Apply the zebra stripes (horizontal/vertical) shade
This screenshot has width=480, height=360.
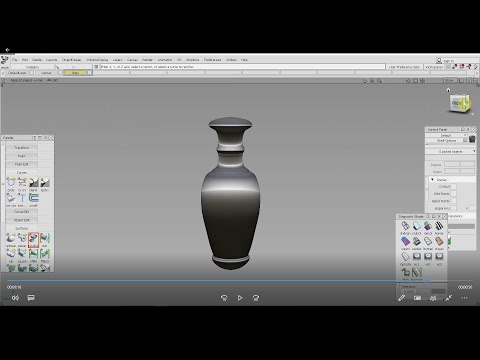point(439,226)
